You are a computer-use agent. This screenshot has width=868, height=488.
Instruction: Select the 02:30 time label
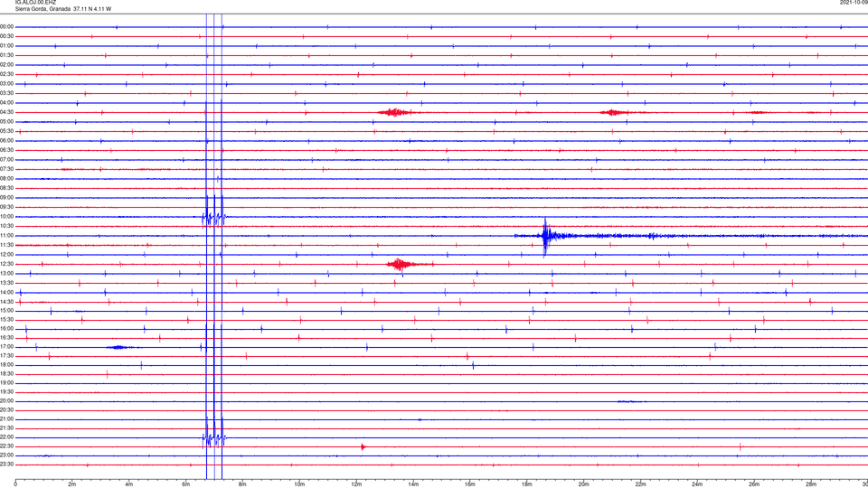click(x=7, y=74)
